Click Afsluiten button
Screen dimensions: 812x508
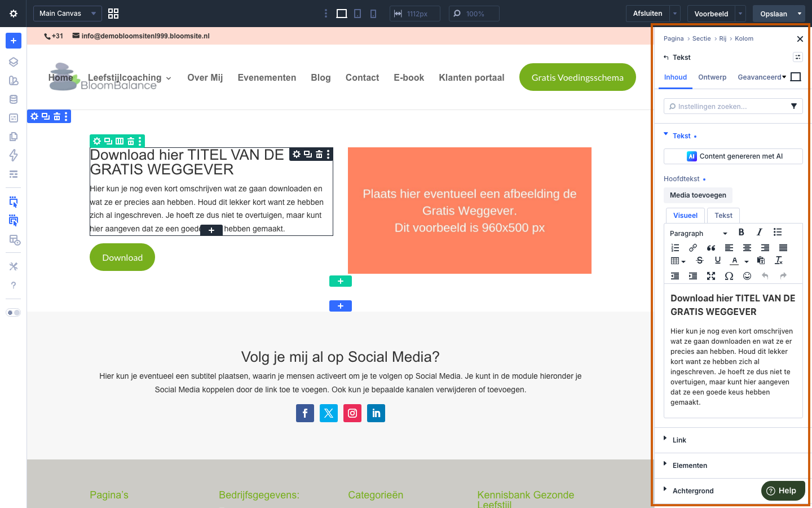coord(647,14)
